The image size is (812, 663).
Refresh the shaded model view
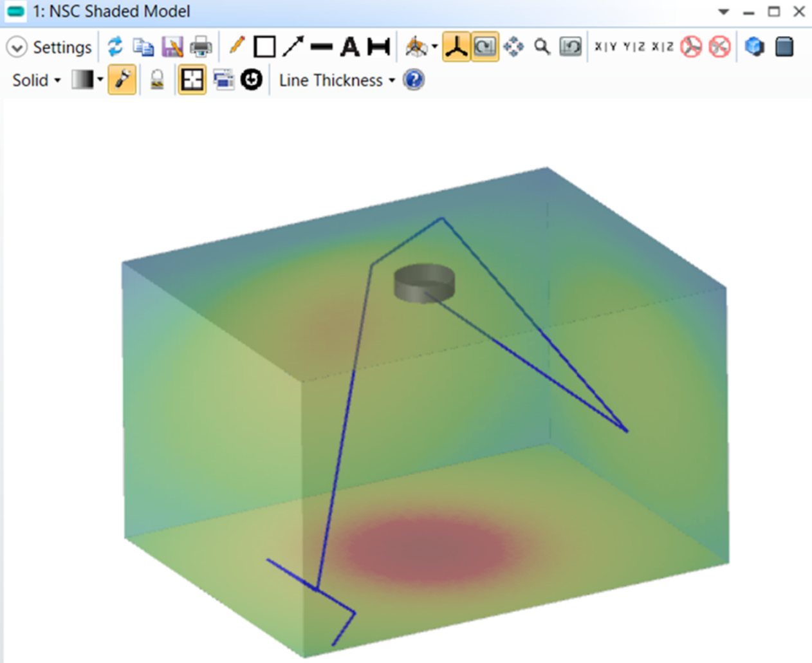coord(115,46)
